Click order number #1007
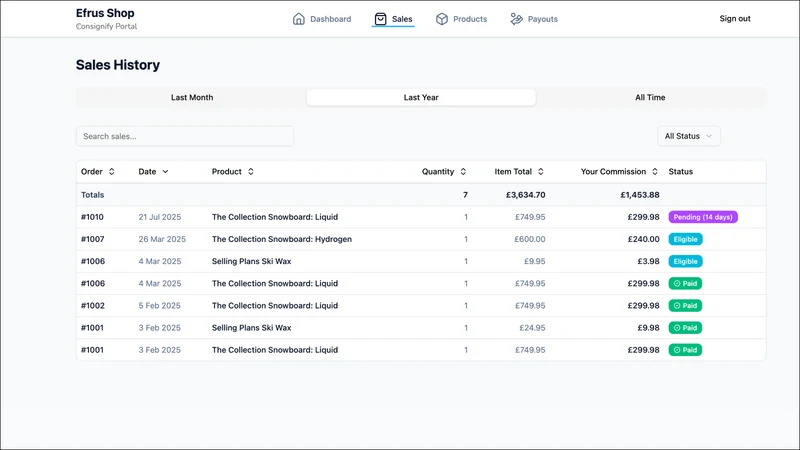The width and height of the screenshot is (800, 450). tap(92, 239)
